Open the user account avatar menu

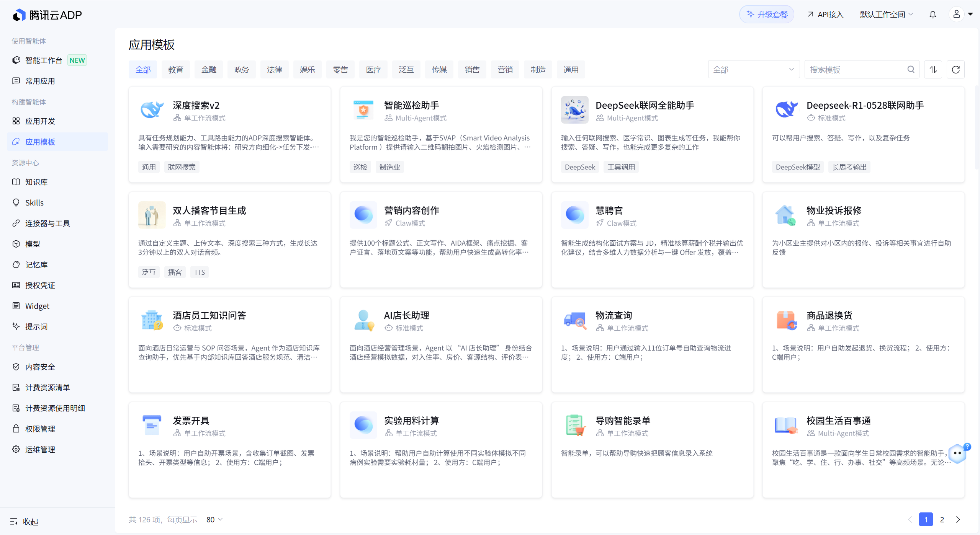[956, 15]
